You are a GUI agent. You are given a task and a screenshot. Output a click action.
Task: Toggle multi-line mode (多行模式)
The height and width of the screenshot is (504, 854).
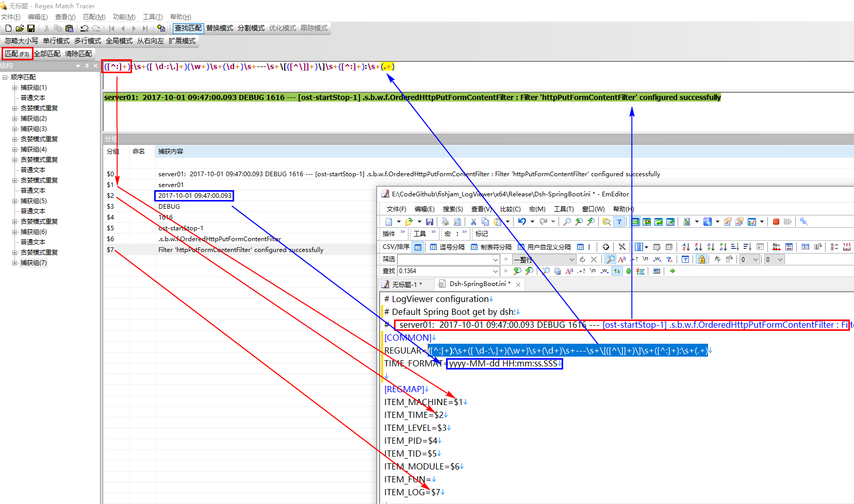click(88, 41)
